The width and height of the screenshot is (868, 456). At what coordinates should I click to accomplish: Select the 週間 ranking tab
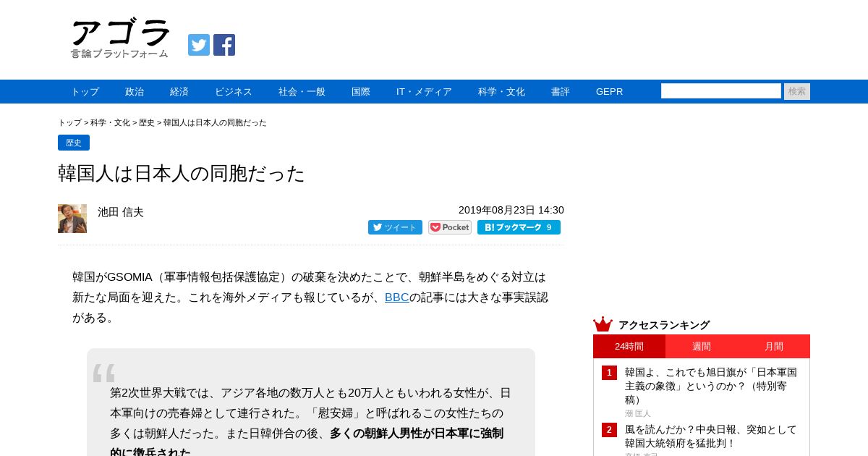tap(702, 346)
